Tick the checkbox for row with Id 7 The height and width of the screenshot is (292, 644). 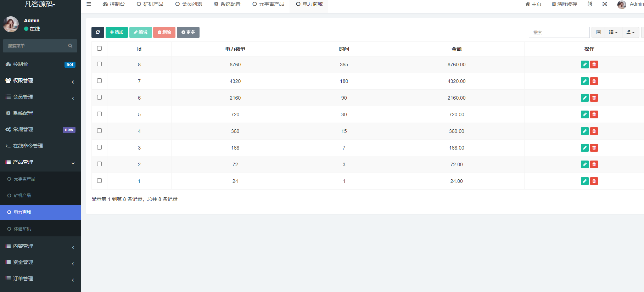[99, 81]
